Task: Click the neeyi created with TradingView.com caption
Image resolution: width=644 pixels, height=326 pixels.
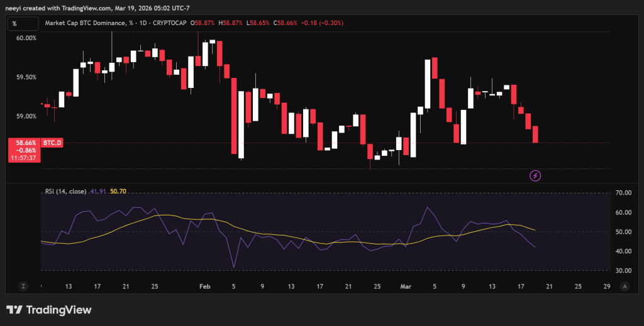Action: (x=88, y=7)
